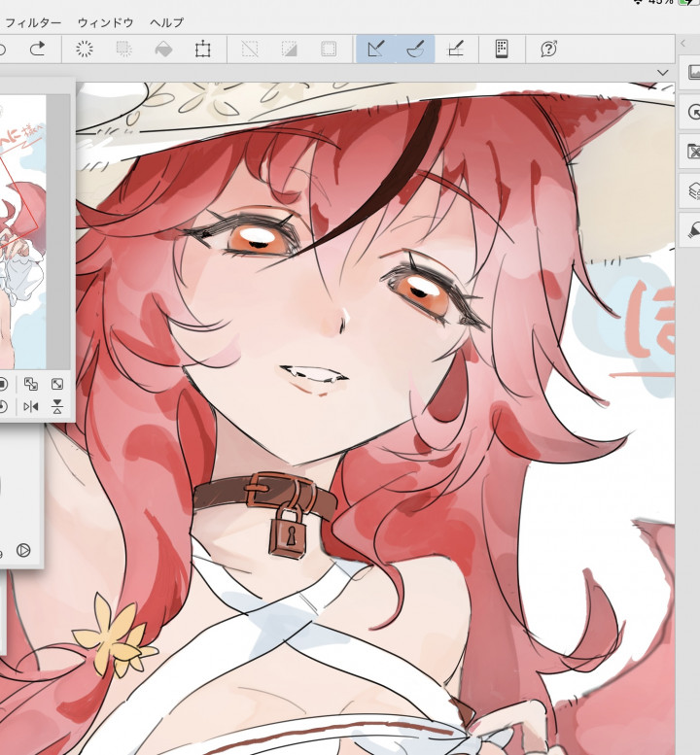Open the smartphone Companion mode icon
This screenshot has width=700, height=755.
(x=502, y=49)
